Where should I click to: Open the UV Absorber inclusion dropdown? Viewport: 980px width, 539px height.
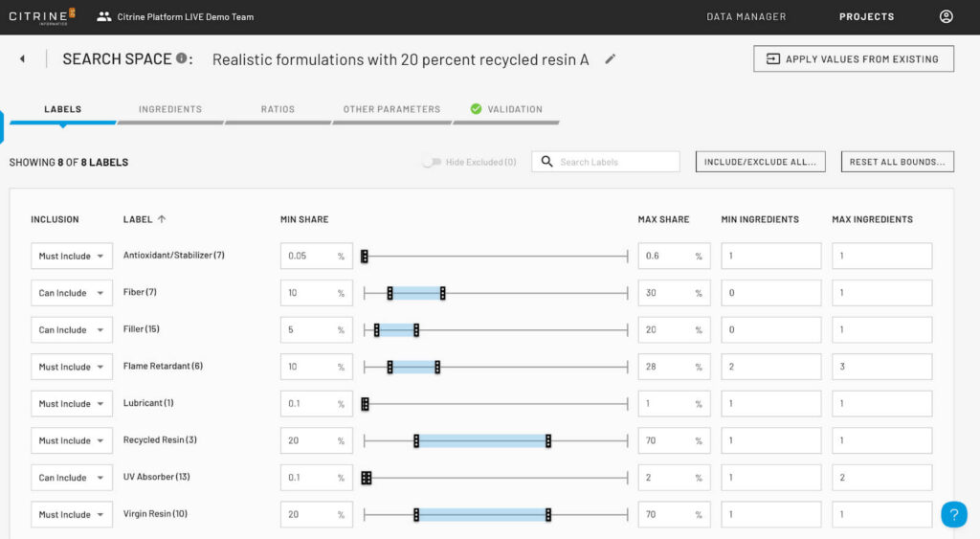point(72,477)
